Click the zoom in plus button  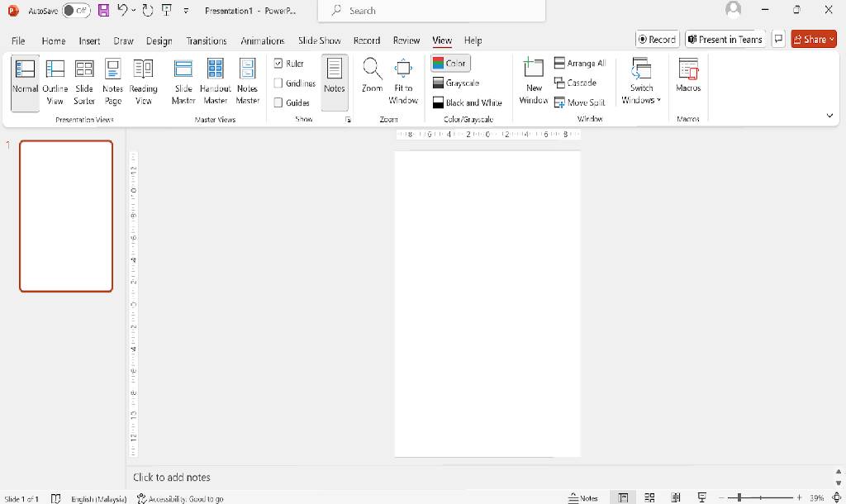click(799, 497)
